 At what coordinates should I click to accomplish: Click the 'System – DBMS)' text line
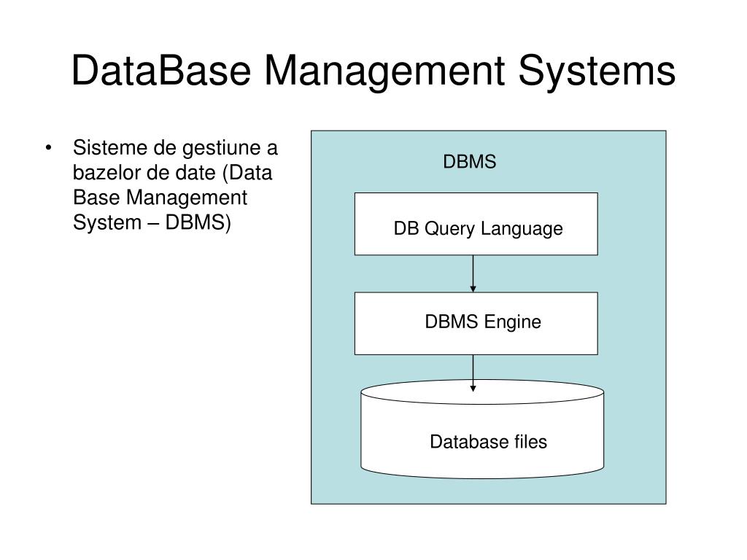152,223
